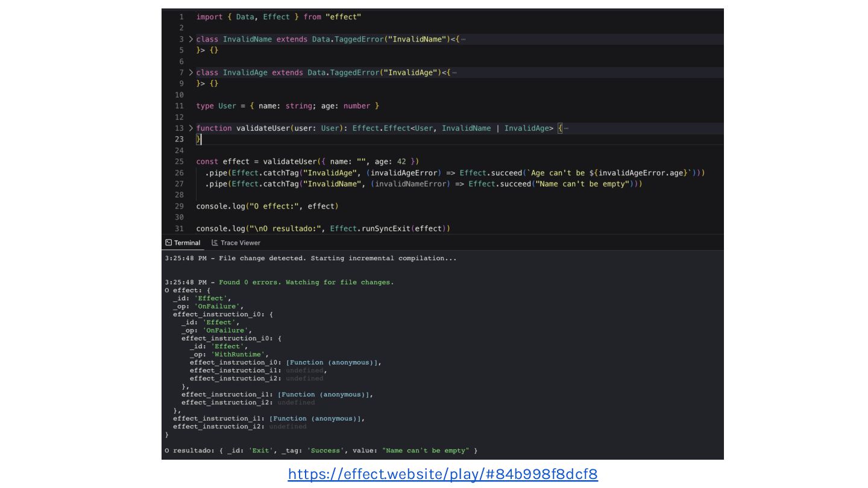Expand the folded validateUser function chevron
Screen dimensions: 868x488
[191, 128]
